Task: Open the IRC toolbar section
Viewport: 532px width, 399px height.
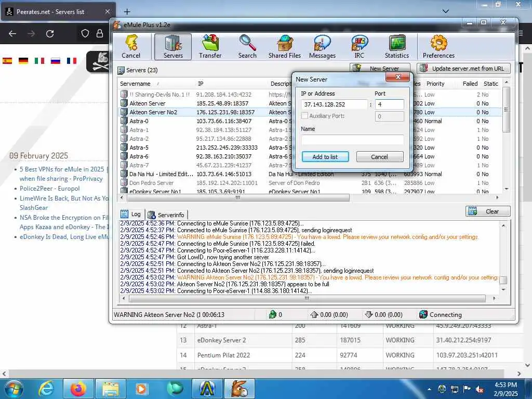Action: pyautogui.click(x=360, y=47)
